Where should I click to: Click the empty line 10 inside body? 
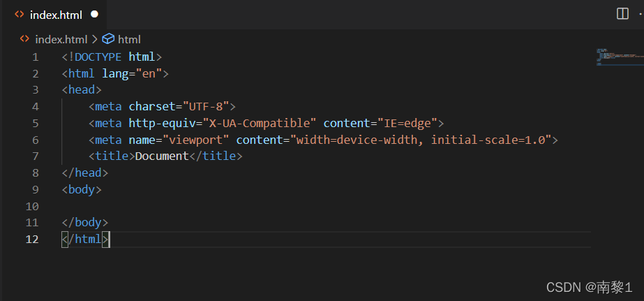coord(324,206)
